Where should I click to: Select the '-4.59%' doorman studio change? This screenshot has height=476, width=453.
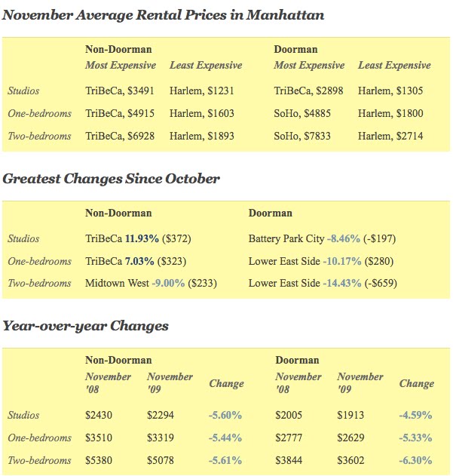415,416
